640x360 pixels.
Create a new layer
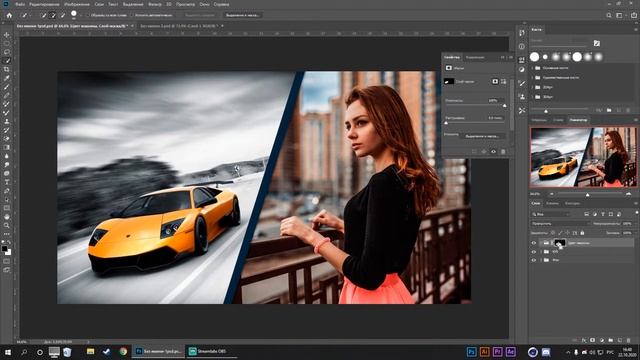coord(620,340)
